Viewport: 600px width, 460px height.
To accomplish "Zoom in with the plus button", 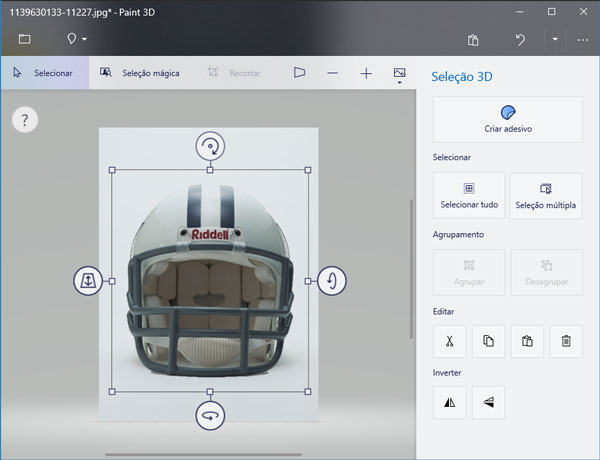I will point(366,73).
